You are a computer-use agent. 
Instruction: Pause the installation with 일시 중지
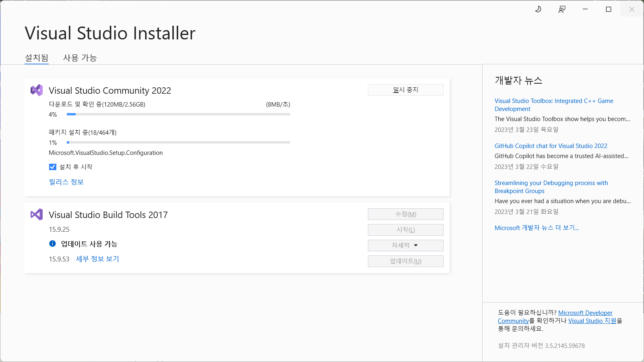click(x=406, y=90)
